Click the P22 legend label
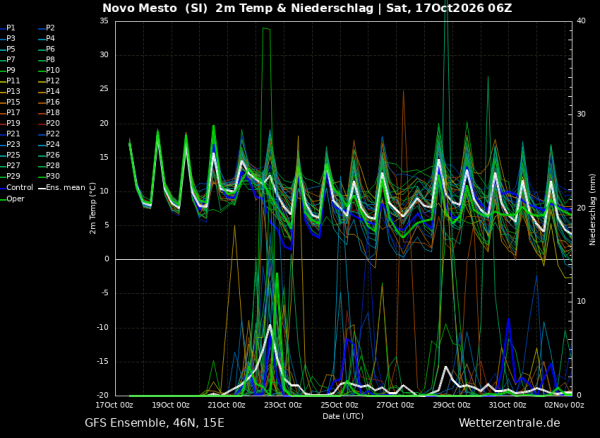600x438 pixels. (49, 134)
